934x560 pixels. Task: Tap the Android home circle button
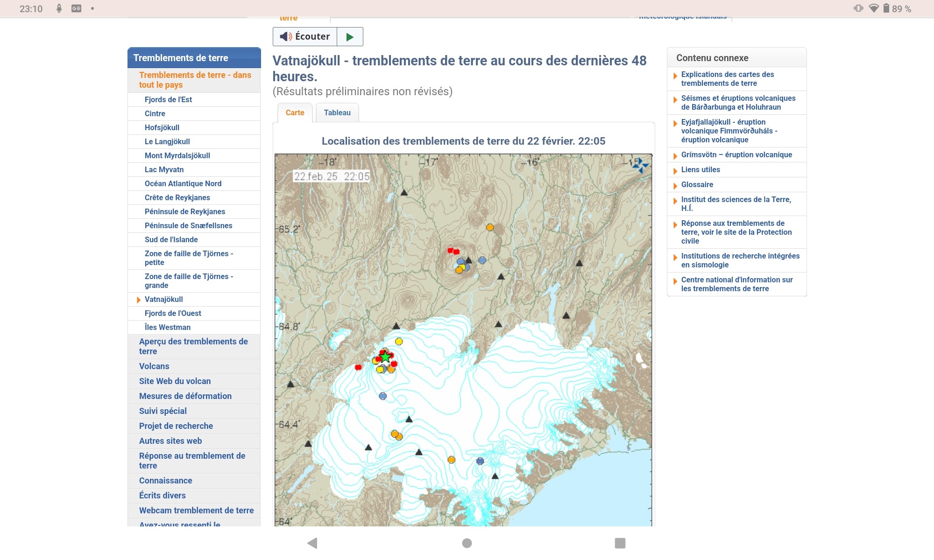click(467, 543)
